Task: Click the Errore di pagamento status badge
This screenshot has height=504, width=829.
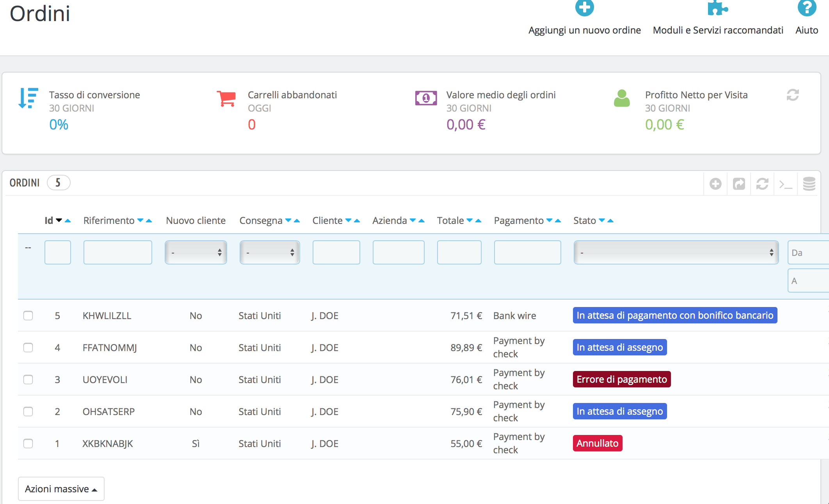Action: pyautogui.click(x=621, y=379)
